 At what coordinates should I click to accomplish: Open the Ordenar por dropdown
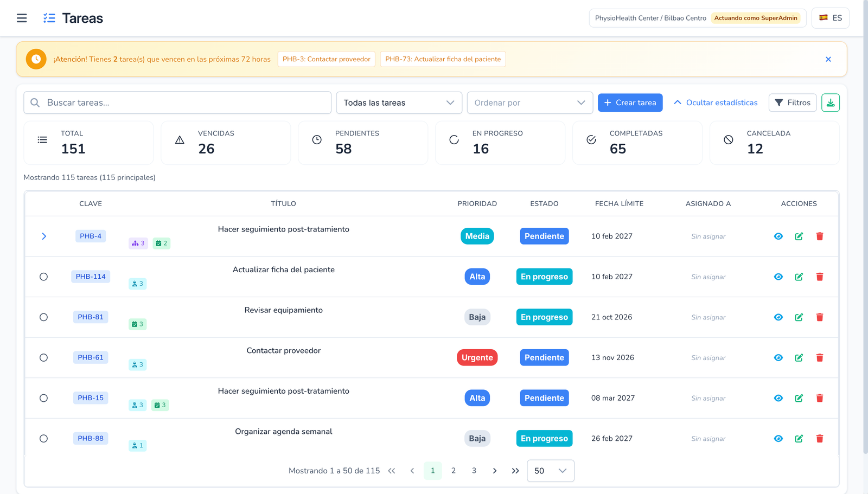pyautogui.click(x=529, y=102)
